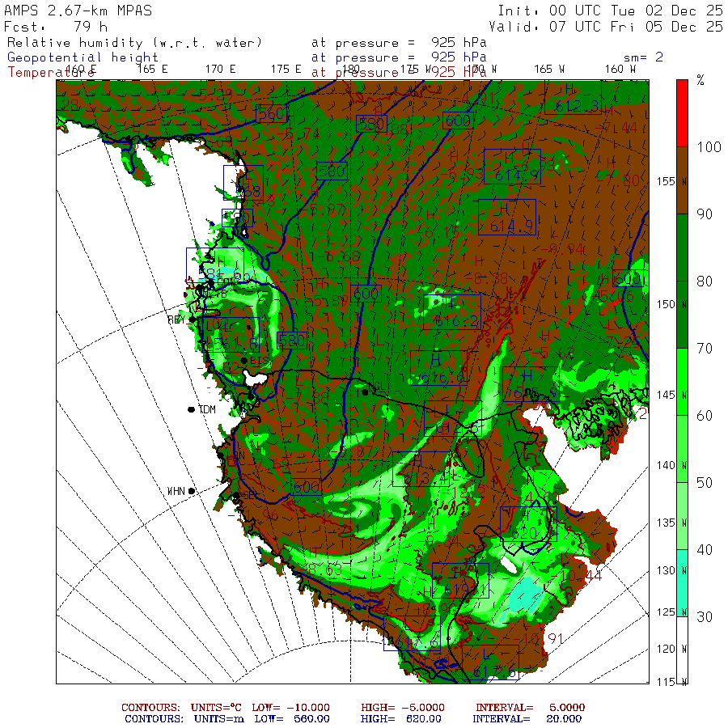
Task: Click the red LOW= -10.000 legend text
Action: click(290, 708)
